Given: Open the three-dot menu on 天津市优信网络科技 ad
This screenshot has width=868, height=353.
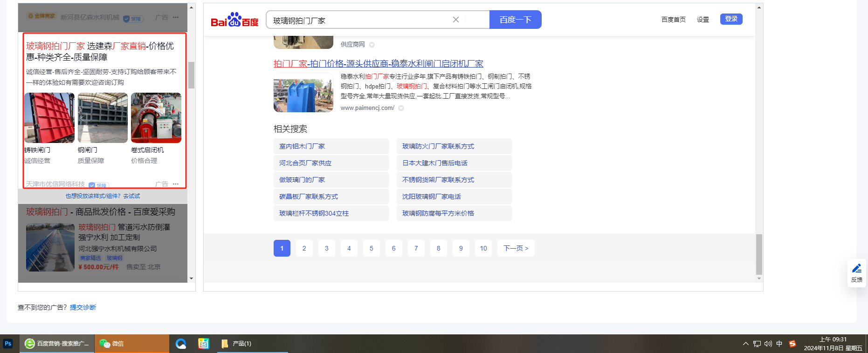Looking at the screenshot, I should click(176, 184).
